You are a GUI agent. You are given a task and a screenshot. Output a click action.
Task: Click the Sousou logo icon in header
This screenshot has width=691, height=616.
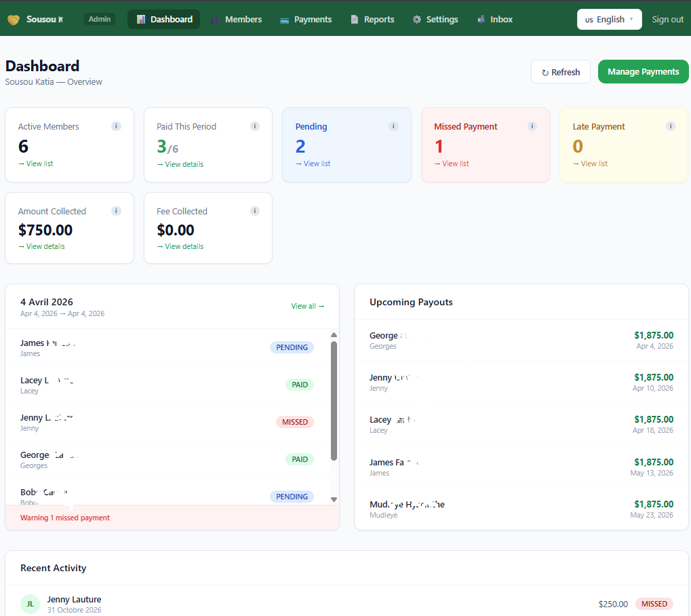pyautogui.click(x=14, y=20)
